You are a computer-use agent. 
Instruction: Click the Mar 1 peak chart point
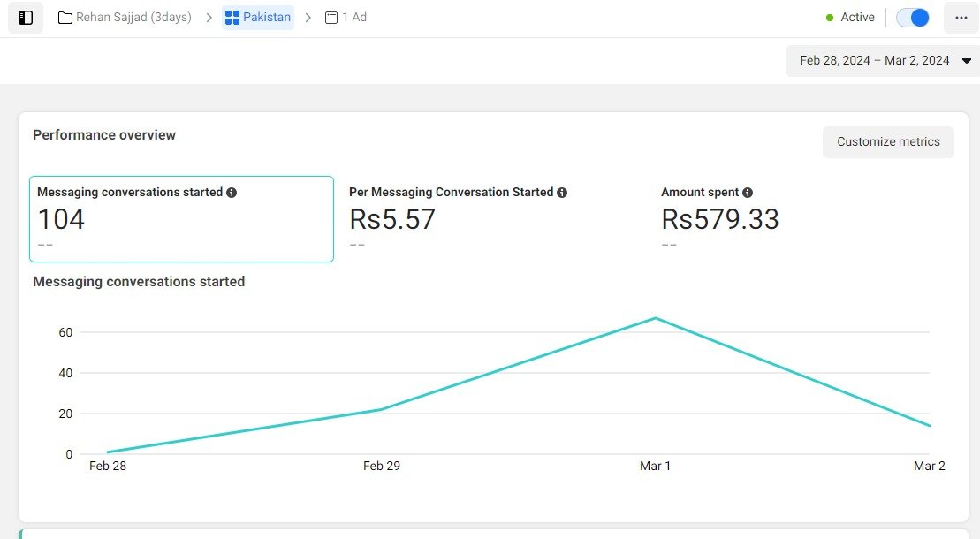coord(655,318)
